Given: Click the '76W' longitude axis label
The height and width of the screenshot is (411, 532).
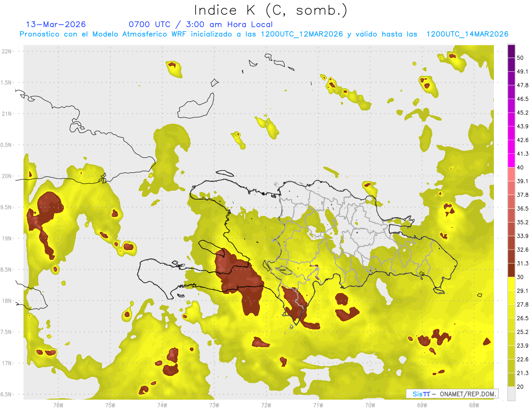Looking at the screenshot, I should pos(58,405).
